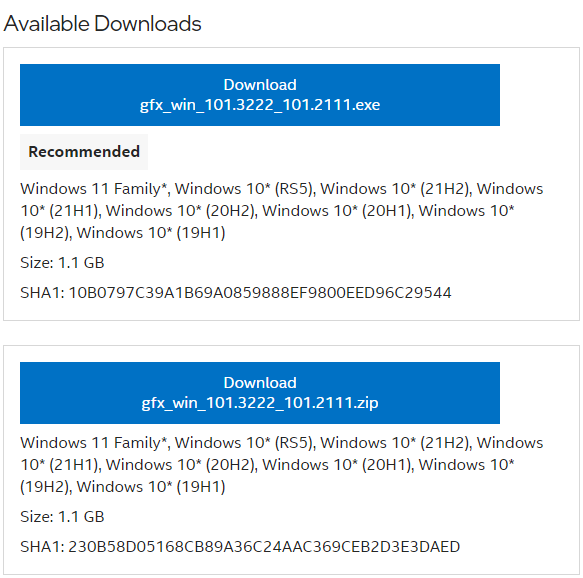Download the gfx_win_101.3222_101.2111.exe file
The height and width of the screenshot is (578, 583).
(260, 95)
